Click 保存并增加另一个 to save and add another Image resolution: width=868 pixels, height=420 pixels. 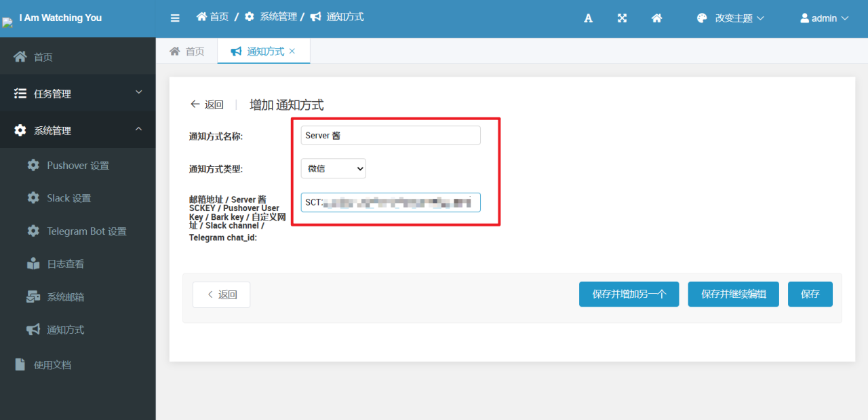[629, 294]
